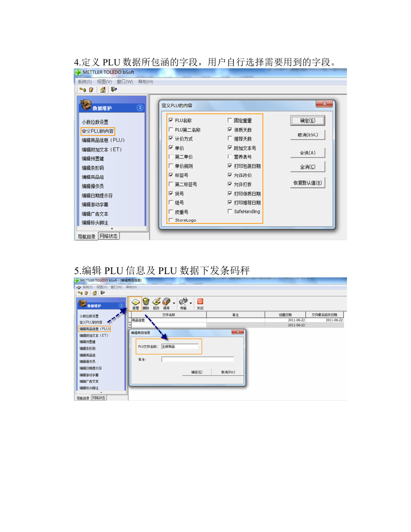The image size is (411, 532).
Task: Click the 传输 (transfer) toolbar icon
Action: click(183, 304)
